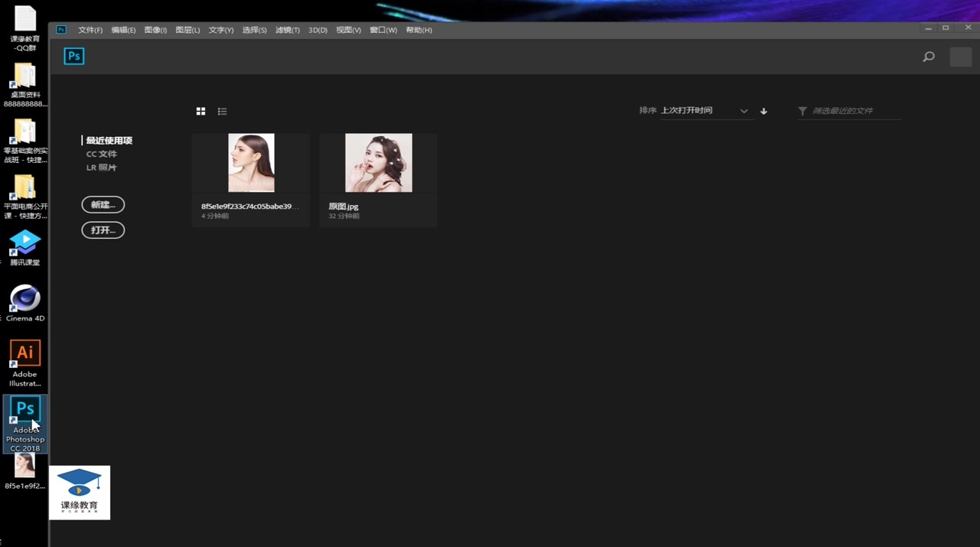Switch to list view
The height and width of the screenshot is (547, 980).
point(222,111)
